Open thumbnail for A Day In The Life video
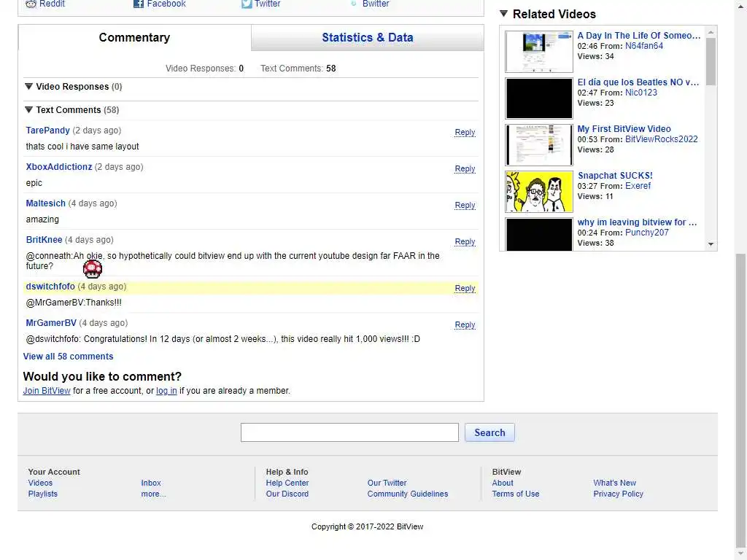747x560 pixels. click(x=539, y=52)
